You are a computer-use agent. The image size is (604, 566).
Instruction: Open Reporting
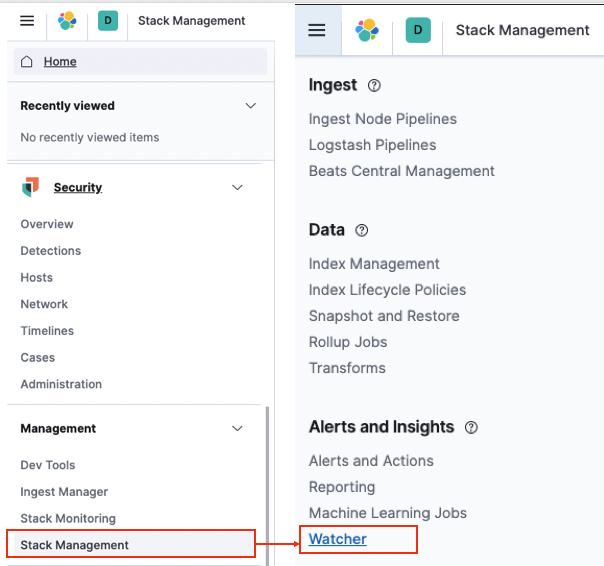(x=342, y=487)
